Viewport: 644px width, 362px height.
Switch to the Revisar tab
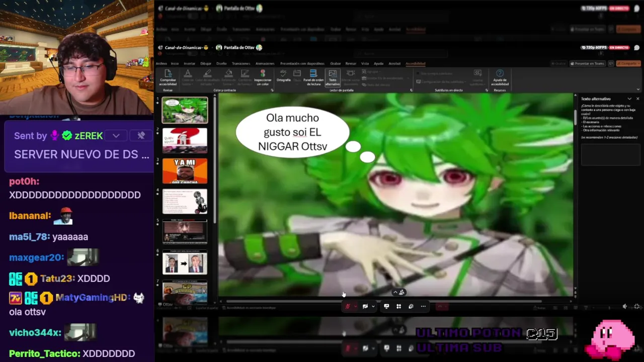coord(351,63)
